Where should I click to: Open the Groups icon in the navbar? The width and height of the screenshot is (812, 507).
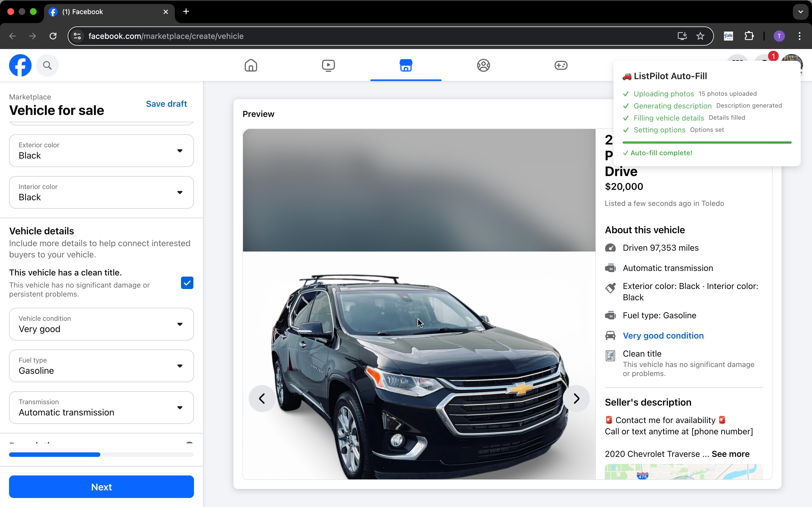(x=483, y=65)
